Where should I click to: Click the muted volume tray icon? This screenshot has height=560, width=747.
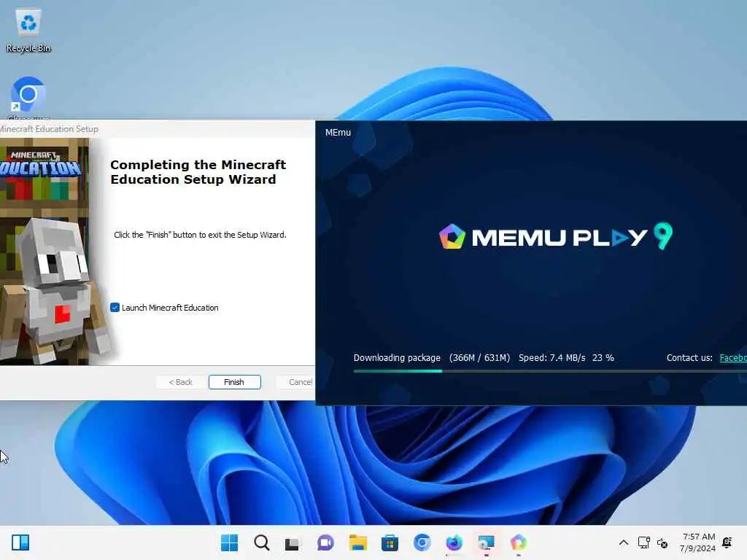click(662, 542)
